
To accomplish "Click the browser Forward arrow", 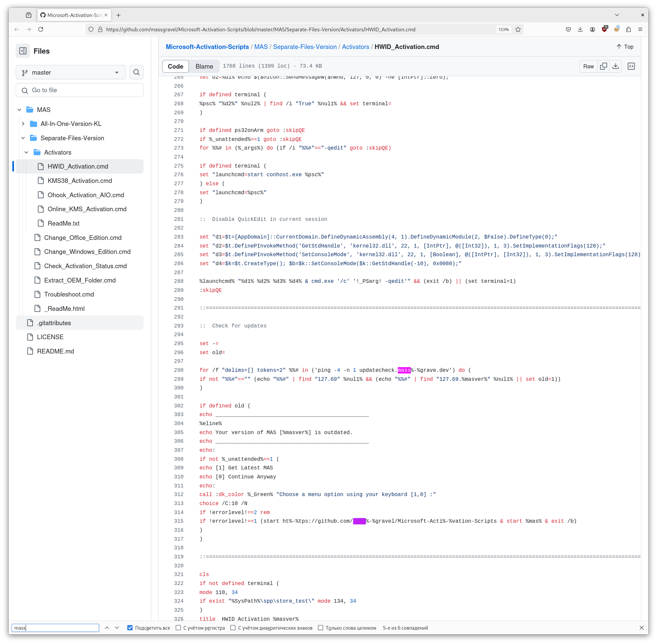I will [29, 29].
